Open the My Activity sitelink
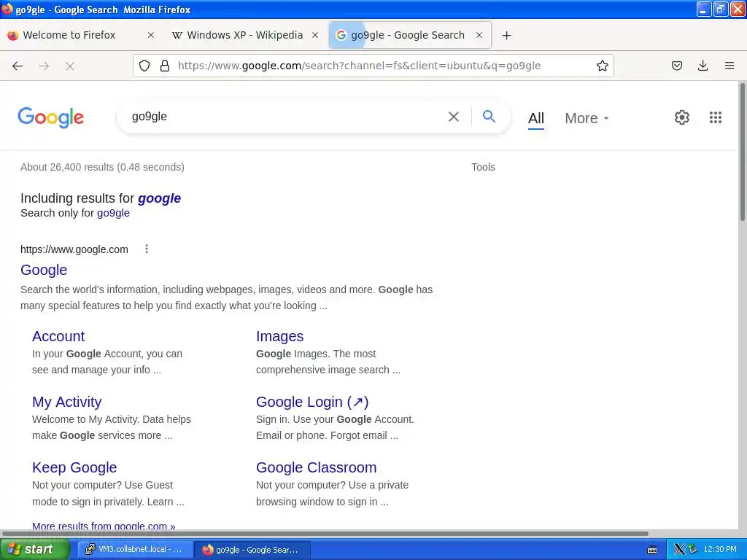The width and height of the screenshot is (747, 560). 66,402
